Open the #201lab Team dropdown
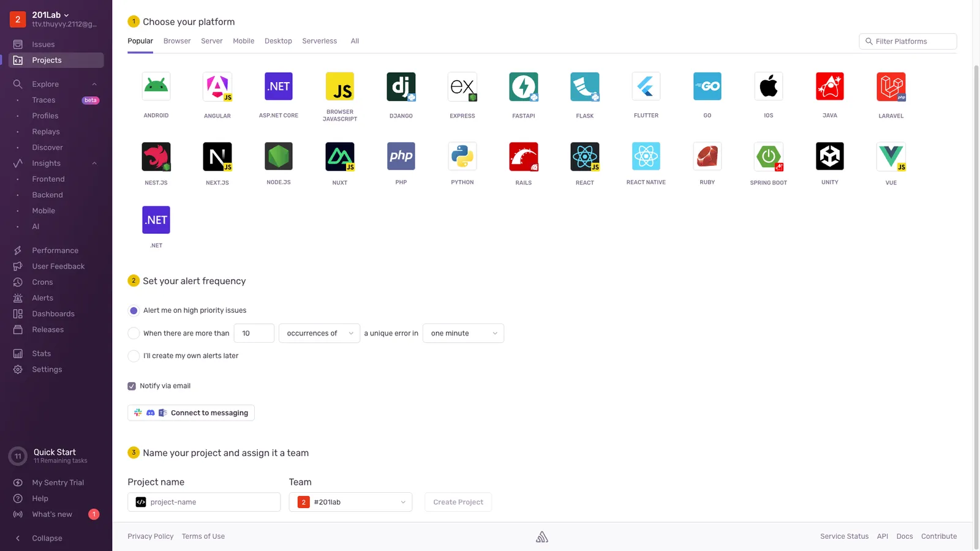Screen dimensions: 980x551 coord(350,502)
